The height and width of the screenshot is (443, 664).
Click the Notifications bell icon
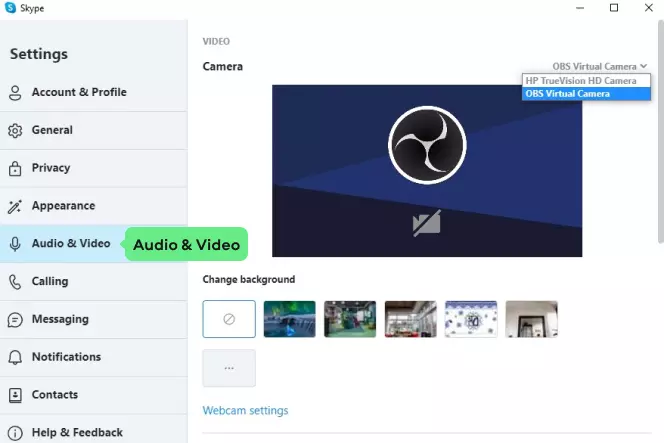pos(15,357)
